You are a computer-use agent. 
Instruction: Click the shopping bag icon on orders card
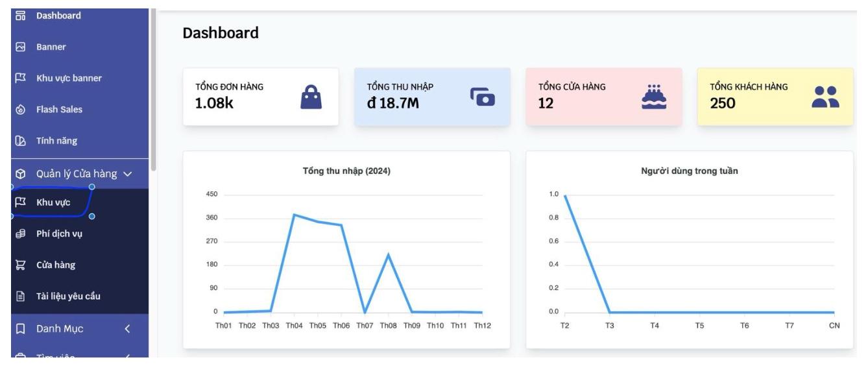[311, 97]
